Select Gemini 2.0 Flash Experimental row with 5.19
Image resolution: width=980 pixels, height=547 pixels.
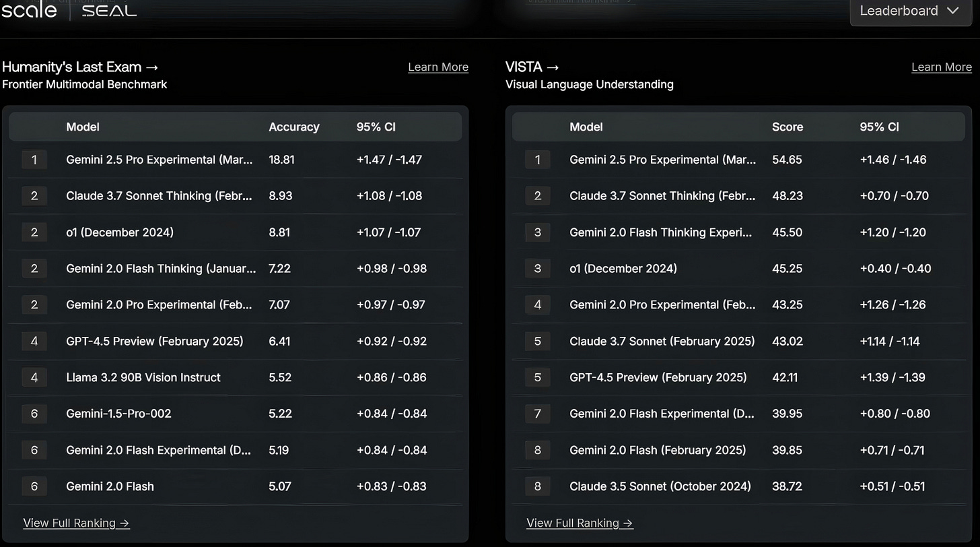click(x=236, y=450)
